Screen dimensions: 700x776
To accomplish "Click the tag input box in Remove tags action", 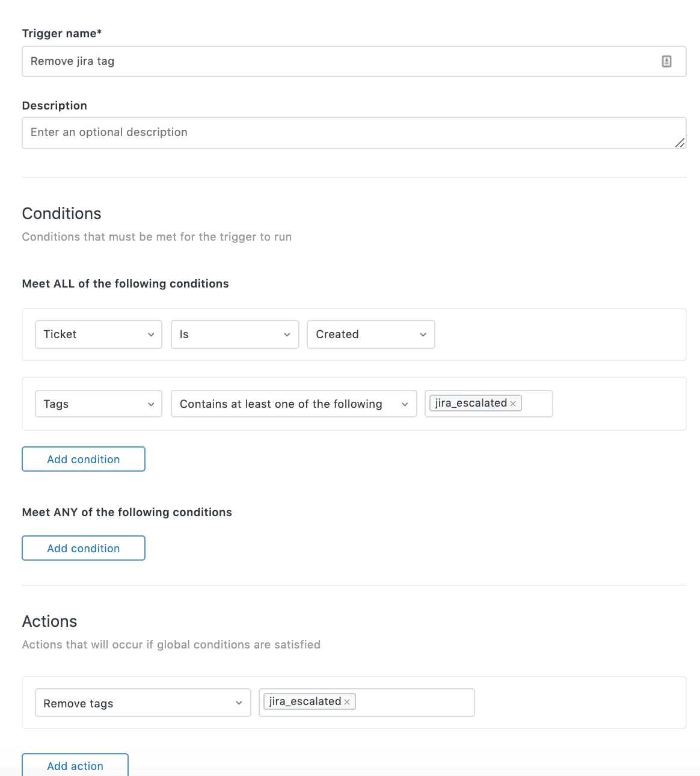I will (x=414, y=703).
